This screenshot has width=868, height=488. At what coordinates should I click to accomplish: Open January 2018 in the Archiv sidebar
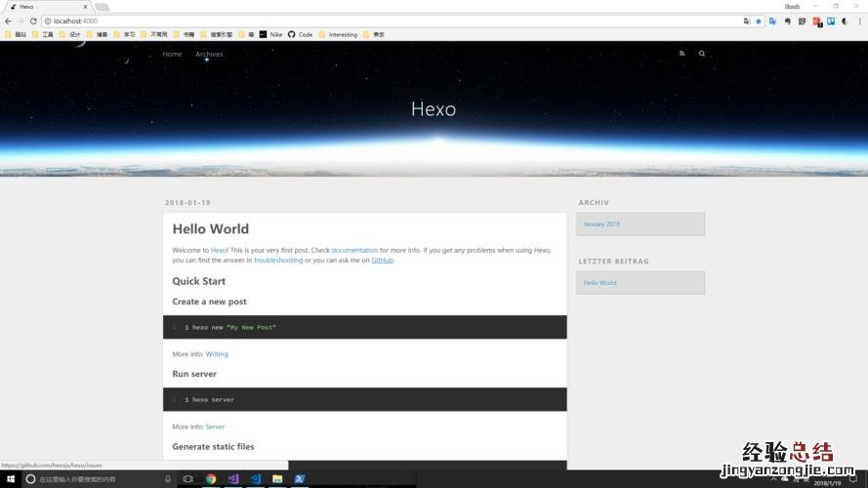tap(601, 224)
